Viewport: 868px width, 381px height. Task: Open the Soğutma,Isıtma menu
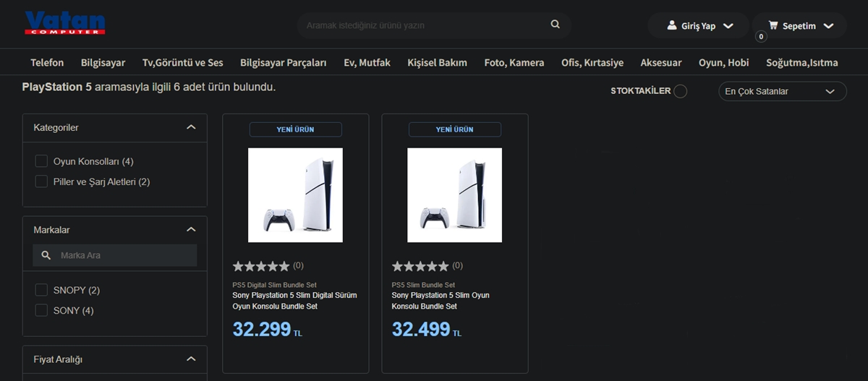pos(802,63)
